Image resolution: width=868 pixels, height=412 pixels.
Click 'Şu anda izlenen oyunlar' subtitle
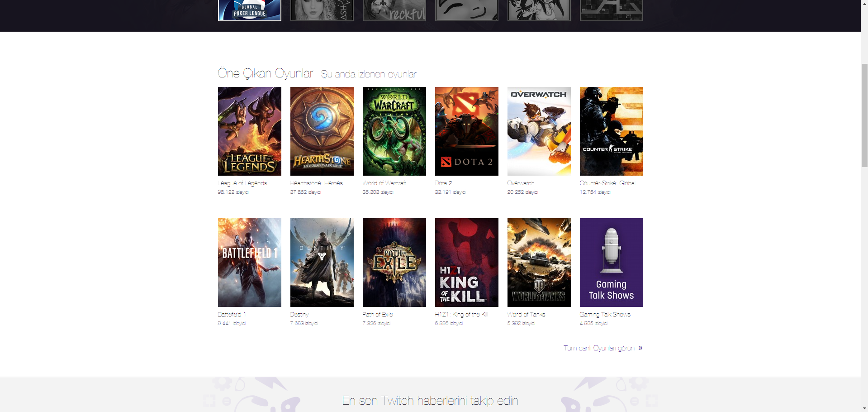(x=369, y=74)
